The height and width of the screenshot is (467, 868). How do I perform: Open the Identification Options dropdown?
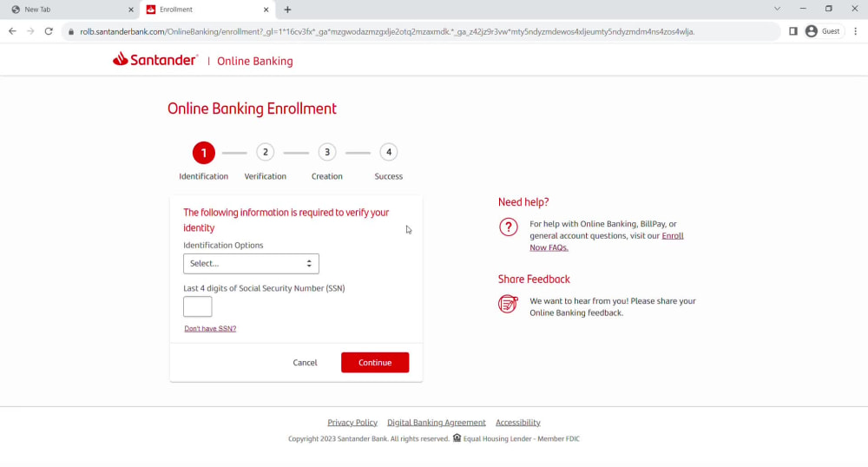tap(251, 263)
